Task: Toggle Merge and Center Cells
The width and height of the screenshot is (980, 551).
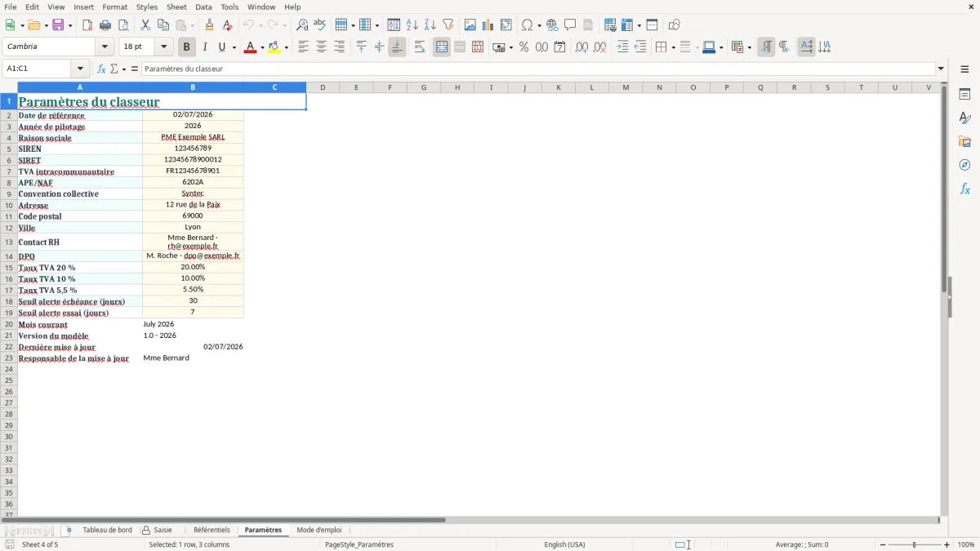Action: click(x=442, y=47)
